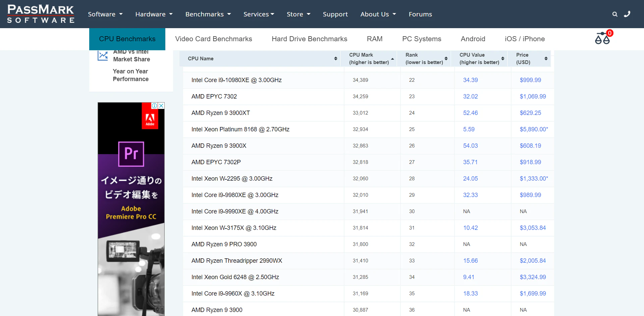This screenshot has height=316, width=644.
Task: Open the search icon in header
Action: 615,14
